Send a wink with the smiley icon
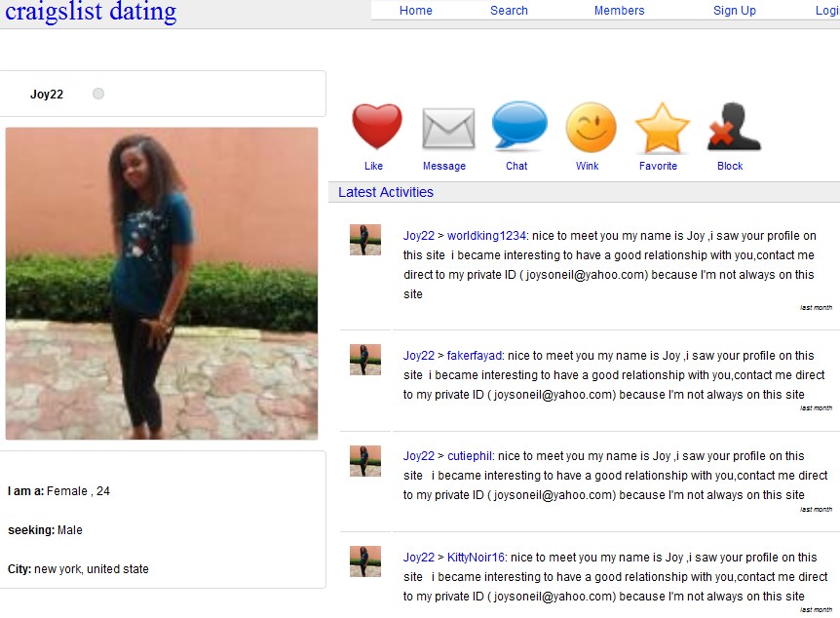The width and height of the screenshot is (840, 618). [x=591, y=128]
